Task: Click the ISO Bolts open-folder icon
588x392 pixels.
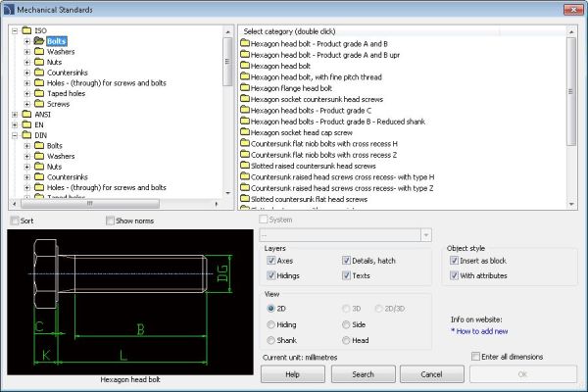Action: pos(39,40)
